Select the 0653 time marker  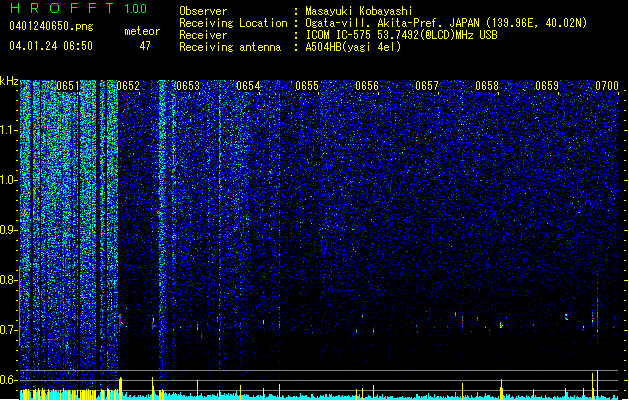click(x=188, y=86)
